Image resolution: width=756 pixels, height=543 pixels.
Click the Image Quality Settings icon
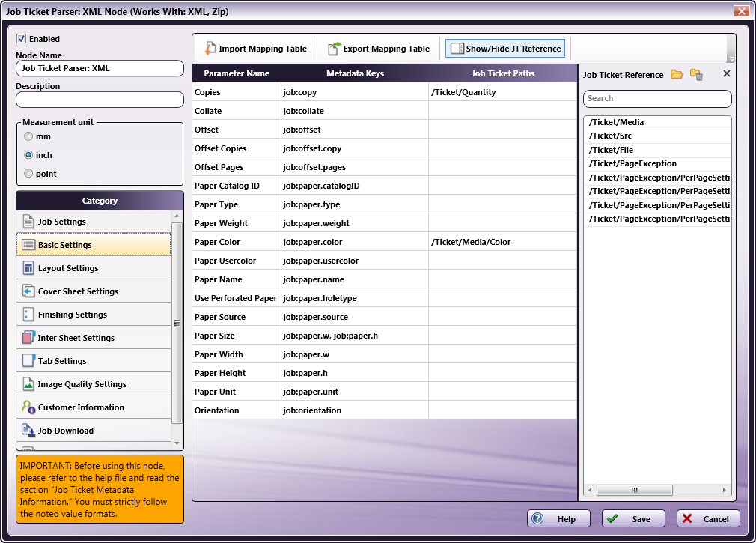tap(28, 384)
